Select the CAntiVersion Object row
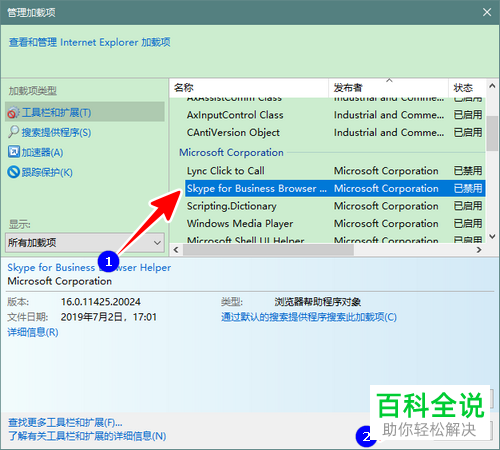This screenshot has width=500, height=450. (x=335, y=133)
